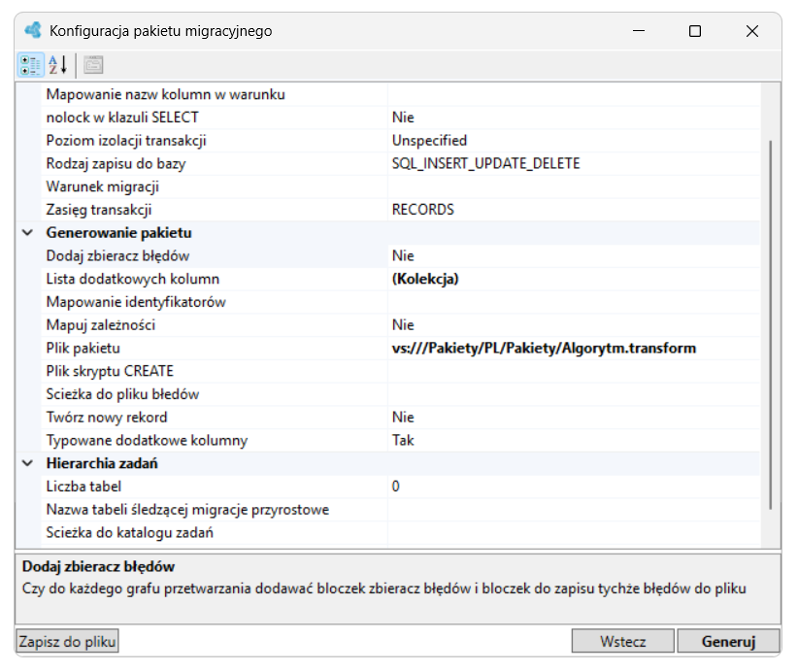Select Nazwa tabeli śledzącej migracje przyrostowe row
798x672 pixels.
[400, 509]
